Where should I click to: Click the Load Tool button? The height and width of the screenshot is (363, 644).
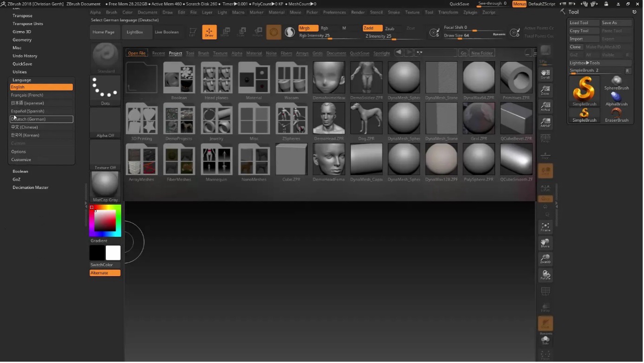(584, 23)
